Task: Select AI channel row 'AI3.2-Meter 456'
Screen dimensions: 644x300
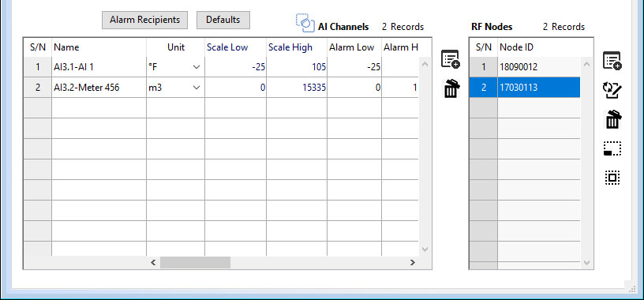Action: coord(99,88)
